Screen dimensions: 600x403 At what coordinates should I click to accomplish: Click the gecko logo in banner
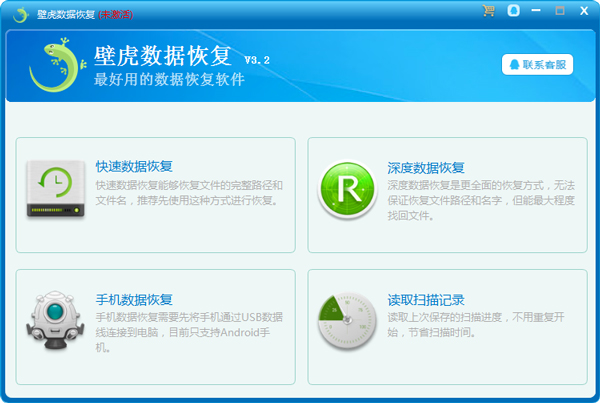point(57,65)
